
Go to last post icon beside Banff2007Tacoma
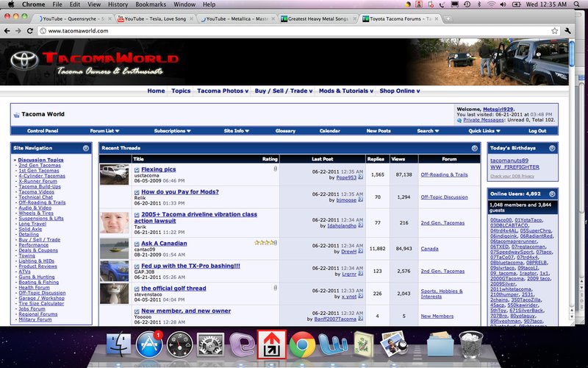pyautogui.click(x=360, y=319)
